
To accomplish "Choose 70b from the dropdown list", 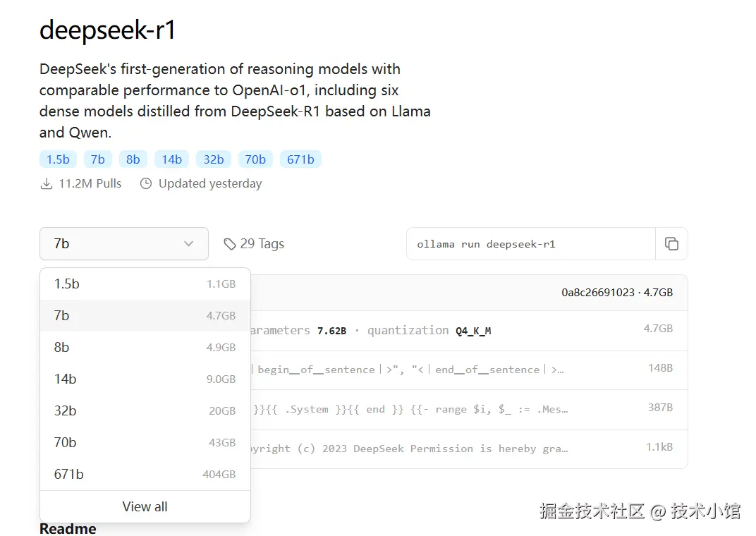I will pos(145,443).
